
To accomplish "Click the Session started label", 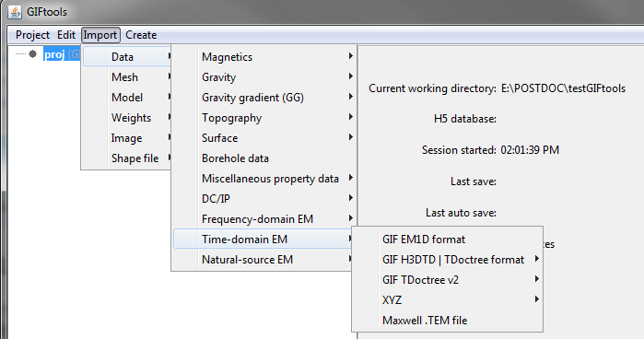I will [459, 150].
